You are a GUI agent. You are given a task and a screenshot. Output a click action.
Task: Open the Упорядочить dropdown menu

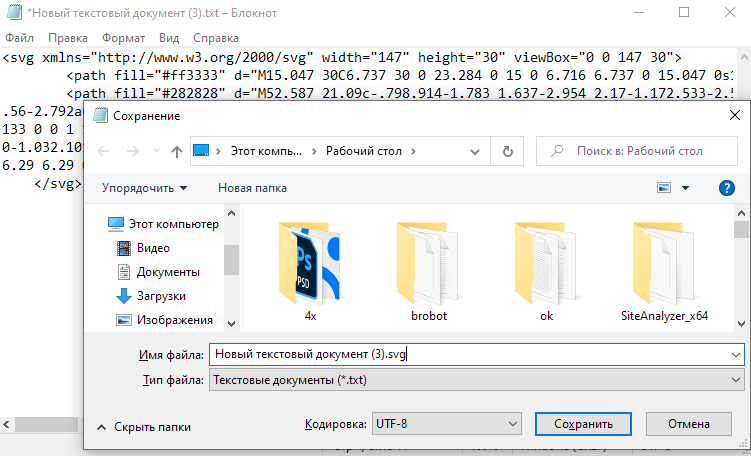point(144,188)
